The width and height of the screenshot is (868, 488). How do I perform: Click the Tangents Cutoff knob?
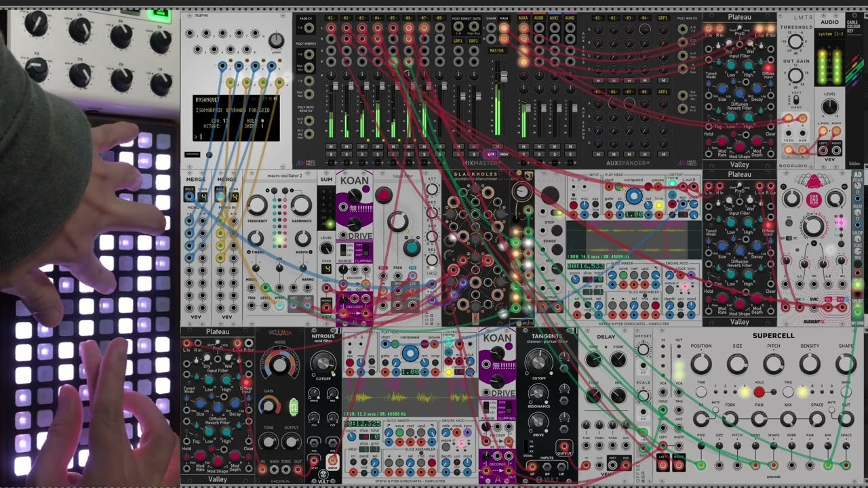(538, 361)
